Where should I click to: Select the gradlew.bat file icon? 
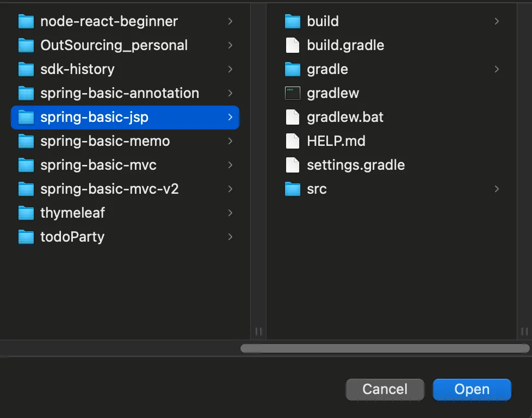pyautogui.click(x=293, y=117)
